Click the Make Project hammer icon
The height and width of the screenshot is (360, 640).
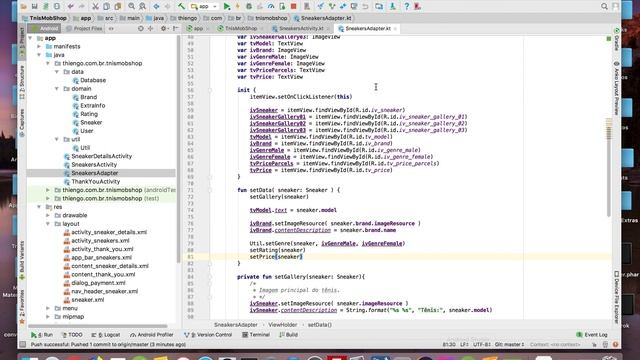tap(181, 7)
